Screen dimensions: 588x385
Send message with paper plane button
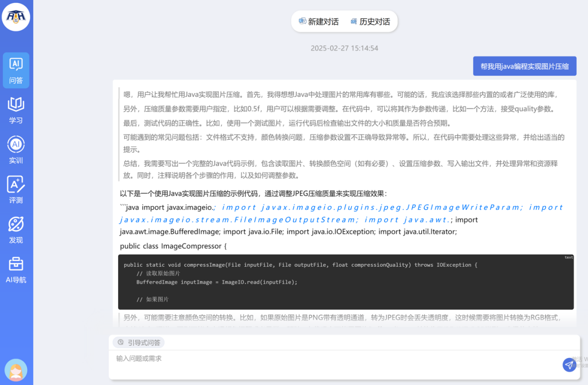pos(569,365)
